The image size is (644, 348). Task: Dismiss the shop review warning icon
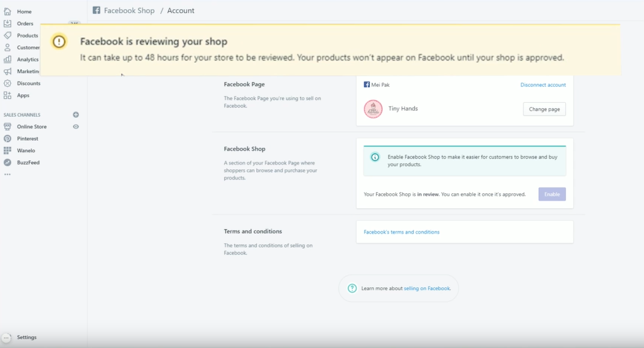pos(58,41)
